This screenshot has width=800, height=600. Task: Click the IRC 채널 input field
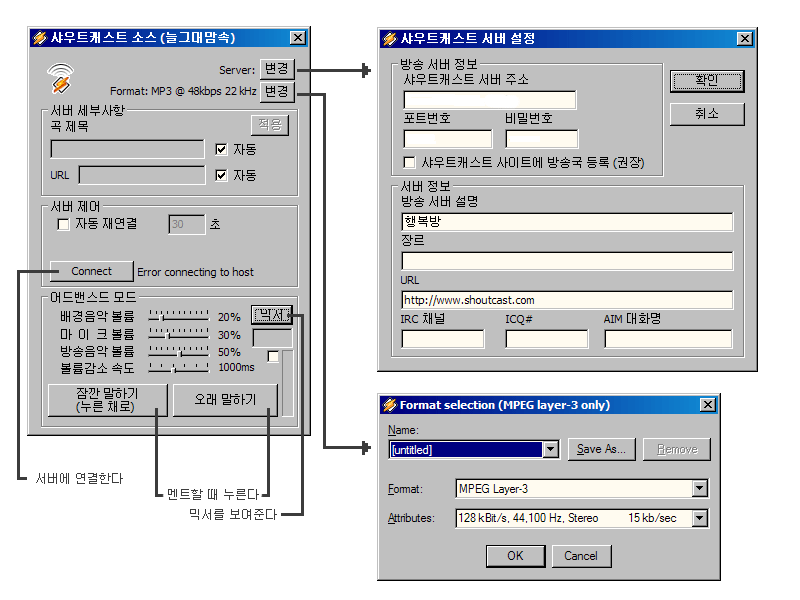click(x=443, y=339)
